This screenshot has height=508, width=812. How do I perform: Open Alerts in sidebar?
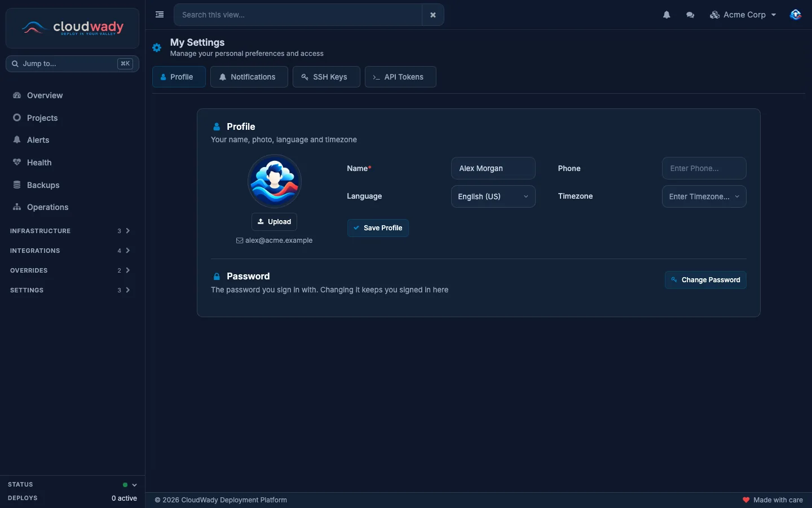pos(72,140)
